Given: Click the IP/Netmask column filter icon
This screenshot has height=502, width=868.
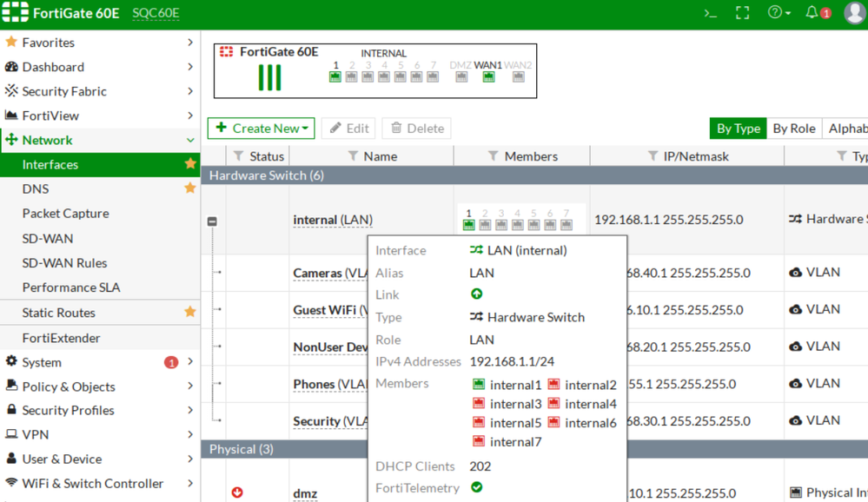Looking at the screenshot, I should point(653,156).
